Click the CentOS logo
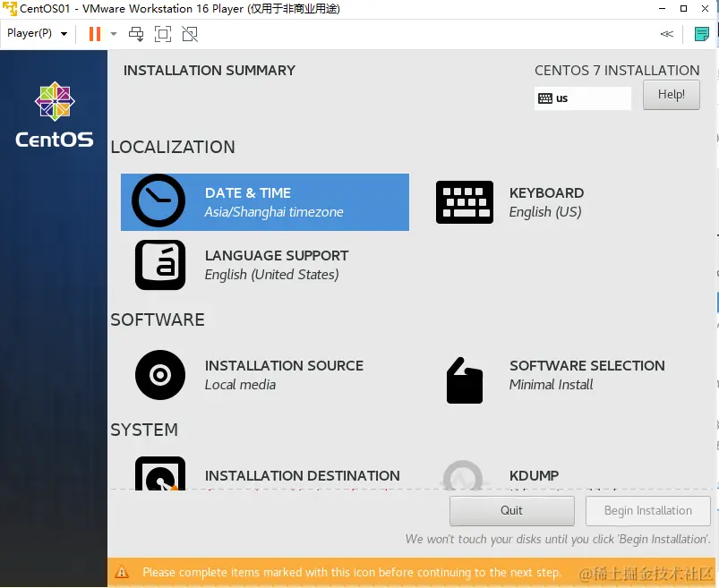This screenshot has width=719, height=588. [x=55, y=115]
